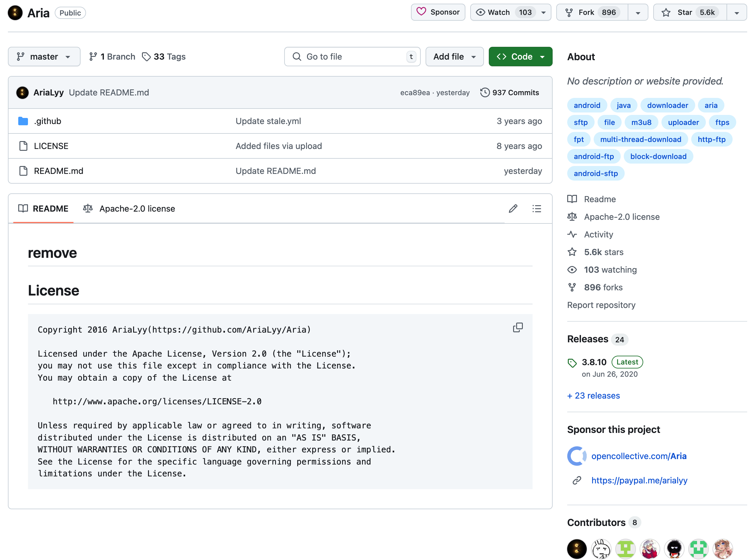The image size is (749, 560).
Task: Open AriaLyy author link
Action: tap(48, 92)
